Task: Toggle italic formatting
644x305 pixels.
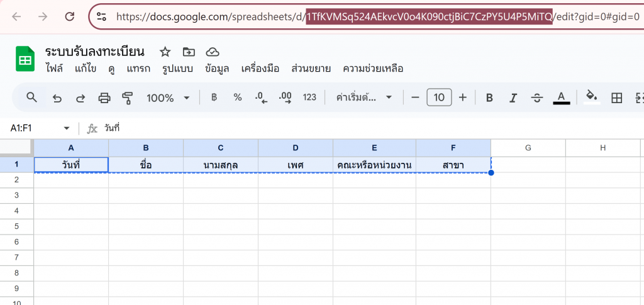Action: (513, 97)
